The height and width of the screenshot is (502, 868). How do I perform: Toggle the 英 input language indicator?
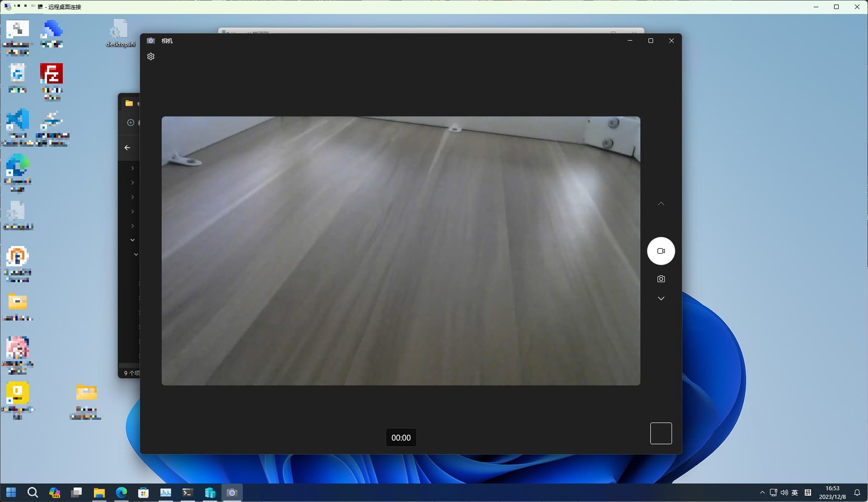pos(795,493)
